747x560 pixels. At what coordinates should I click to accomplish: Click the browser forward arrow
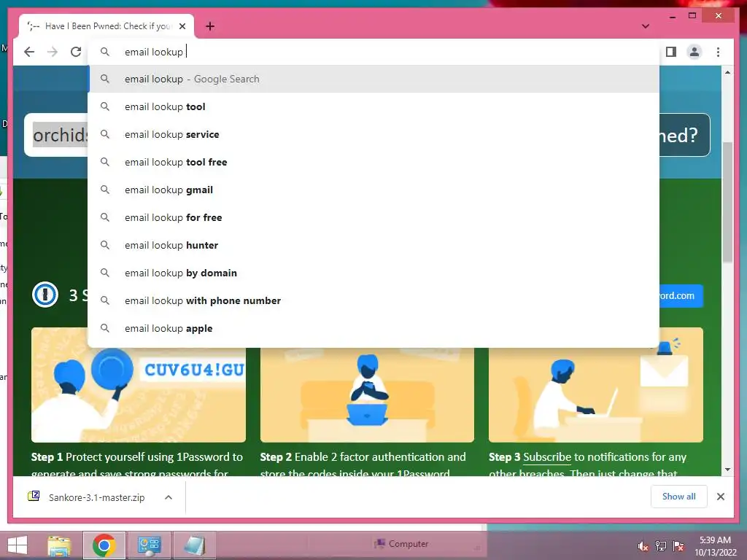click(53, 52)
